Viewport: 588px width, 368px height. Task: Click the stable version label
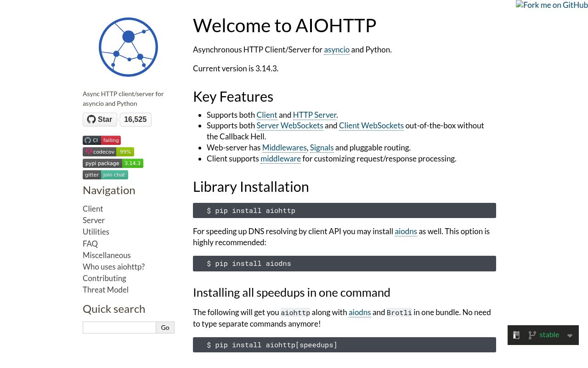(549, 335)
